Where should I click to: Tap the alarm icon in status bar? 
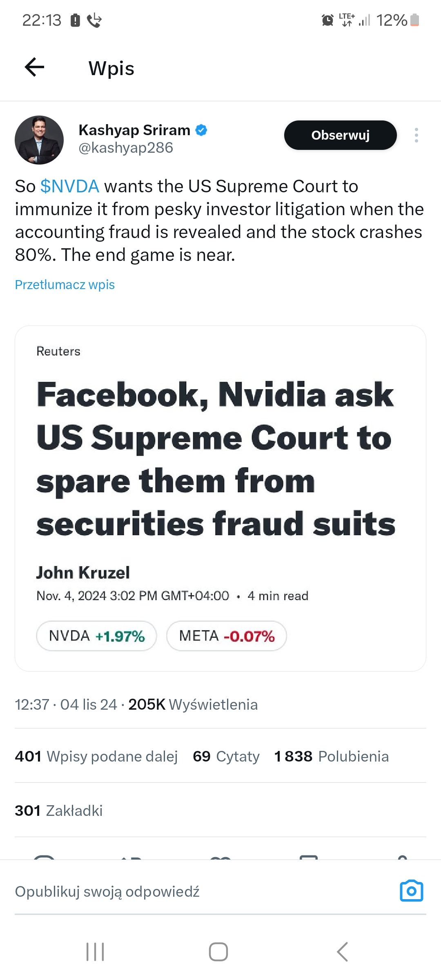tap(327, 20)
